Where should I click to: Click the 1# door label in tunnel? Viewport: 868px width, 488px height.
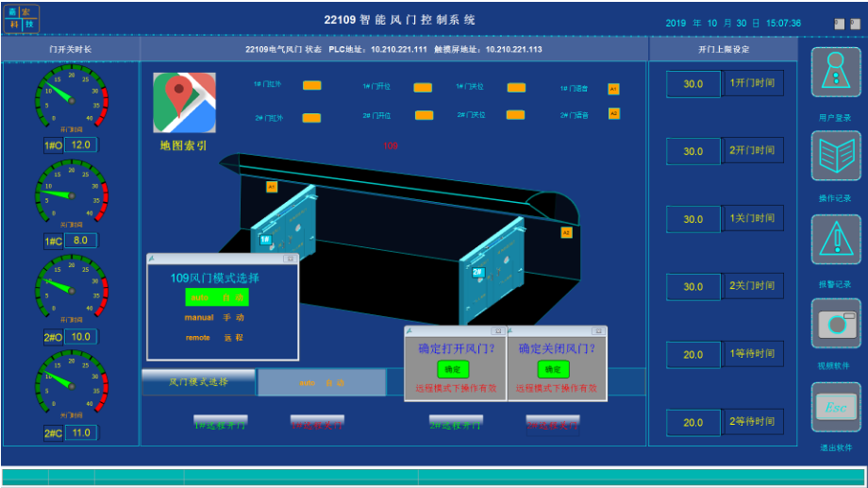point(265,240)
